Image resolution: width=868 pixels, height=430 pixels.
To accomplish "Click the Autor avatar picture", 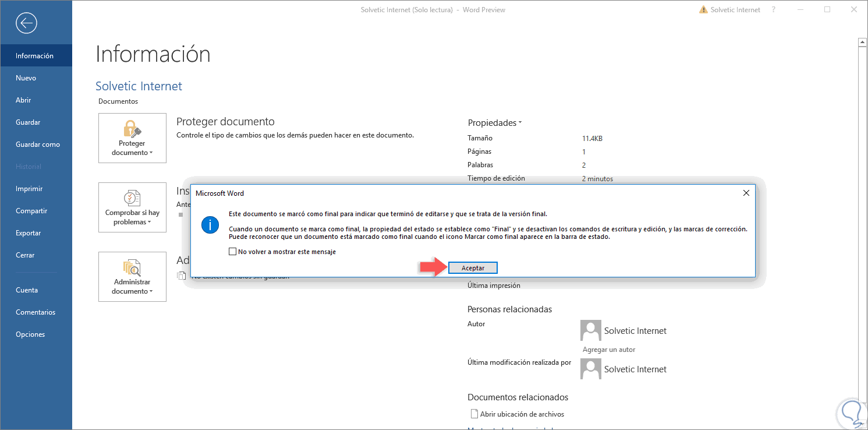I will pyautogui.click(x=590, y=330).
